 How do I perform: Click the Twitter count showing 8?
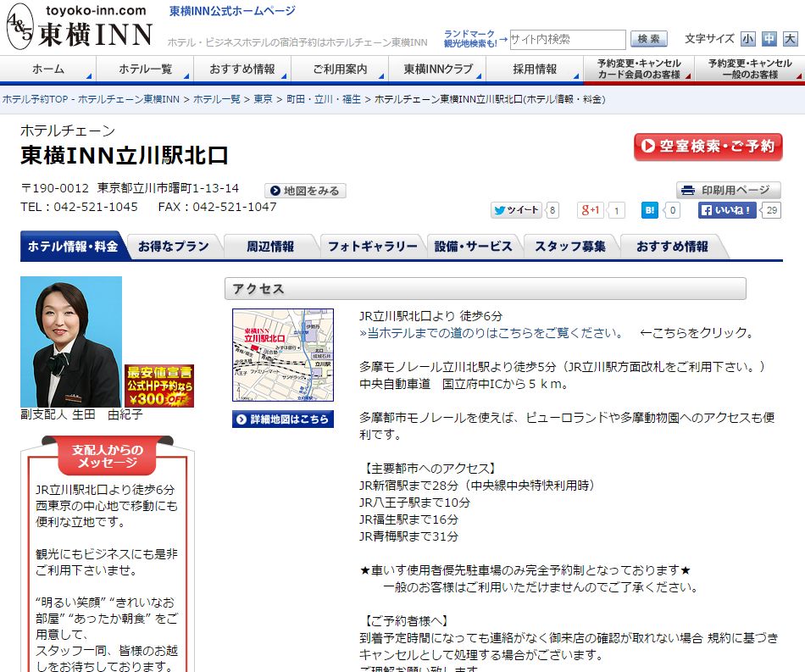click(552, 210)
